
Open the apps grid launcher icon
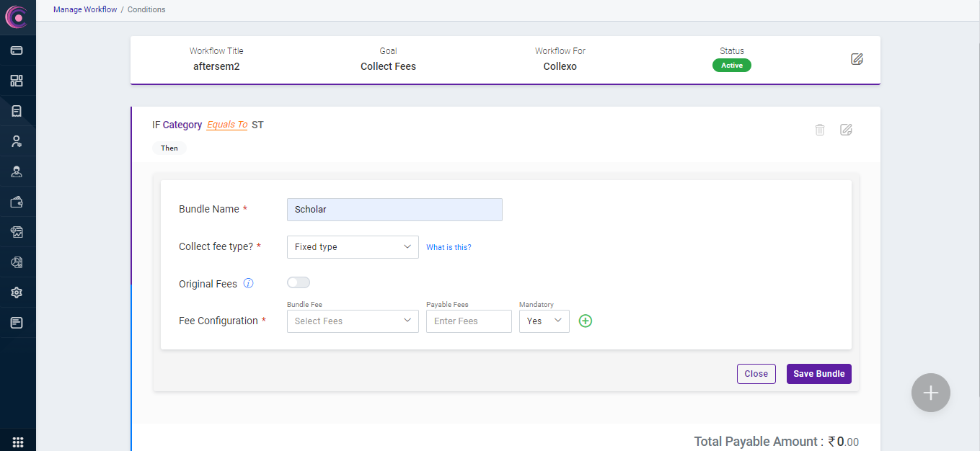tap(18, 442)
